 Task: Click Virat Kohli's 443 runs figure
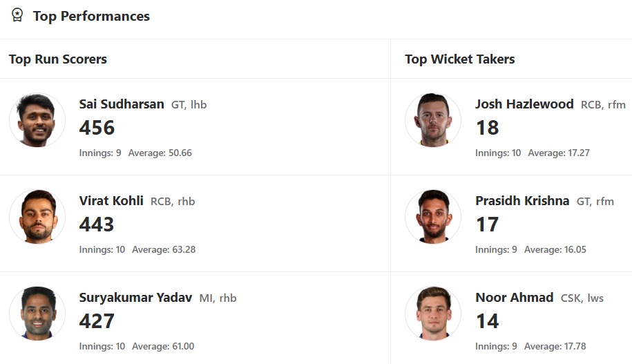click(x=97, y=224)
